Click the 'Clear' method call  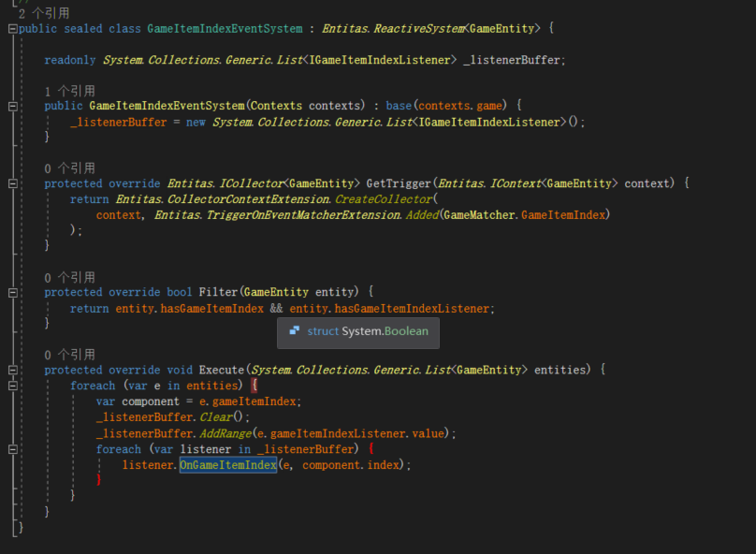[215, 417]
